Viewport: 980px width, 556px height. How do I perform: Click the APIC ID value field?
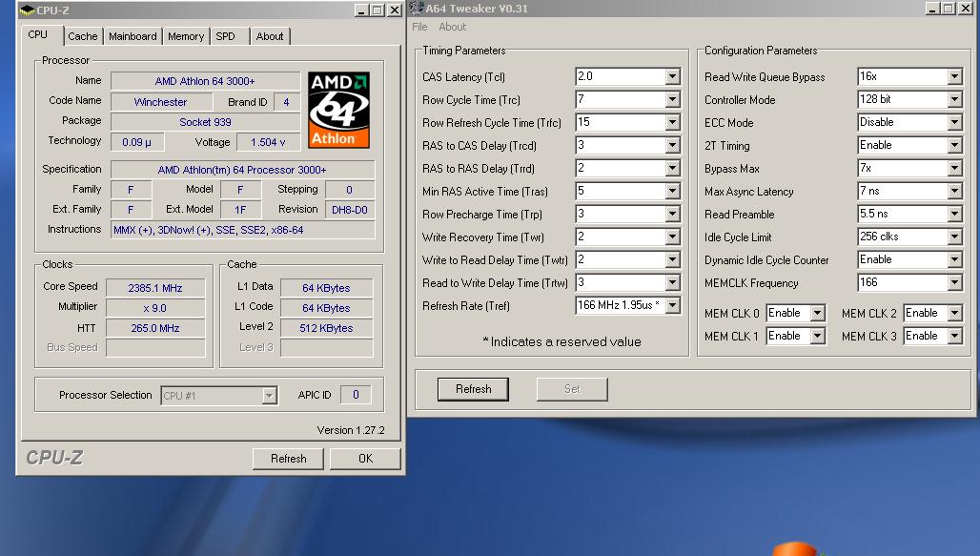pos(356,395)
